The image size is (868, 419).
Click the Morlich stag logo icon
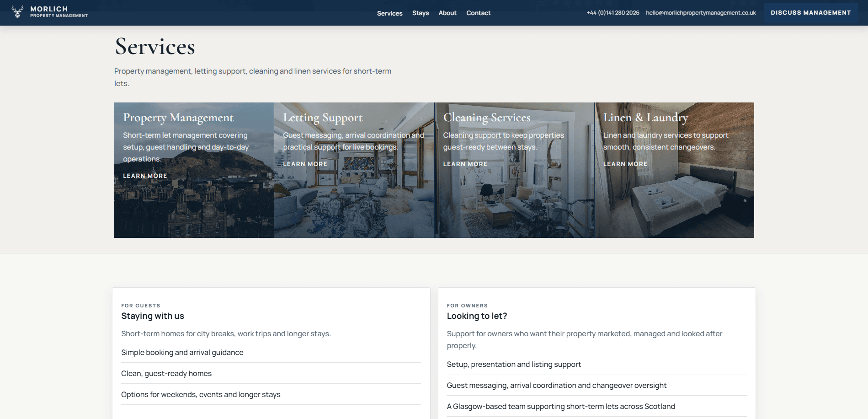[x=17, y=11]
